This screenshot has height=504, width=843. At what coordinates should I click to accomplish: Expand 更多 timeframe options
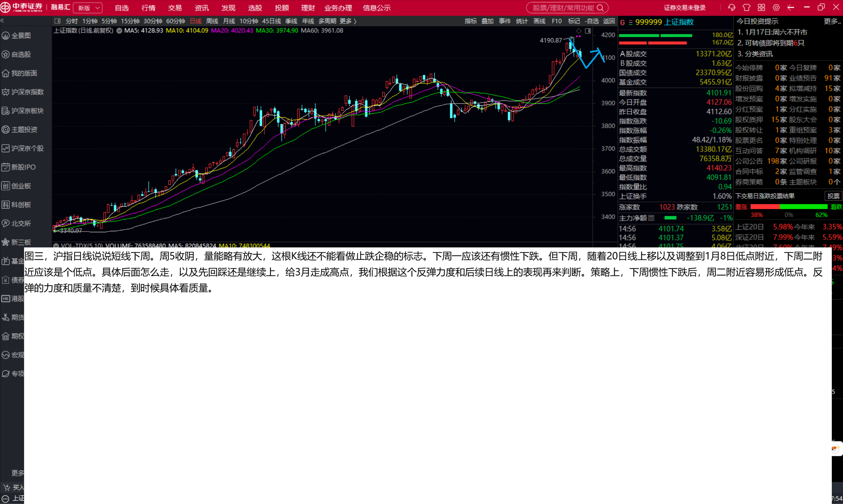pyautogui.click(x=348, y=21)
